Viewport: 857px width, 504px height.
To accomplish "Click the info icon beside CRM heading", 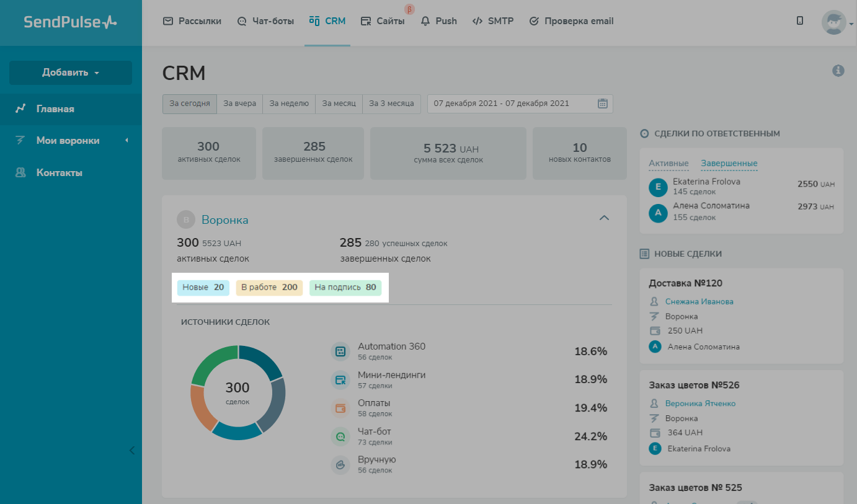I will (x=838, y=71).
